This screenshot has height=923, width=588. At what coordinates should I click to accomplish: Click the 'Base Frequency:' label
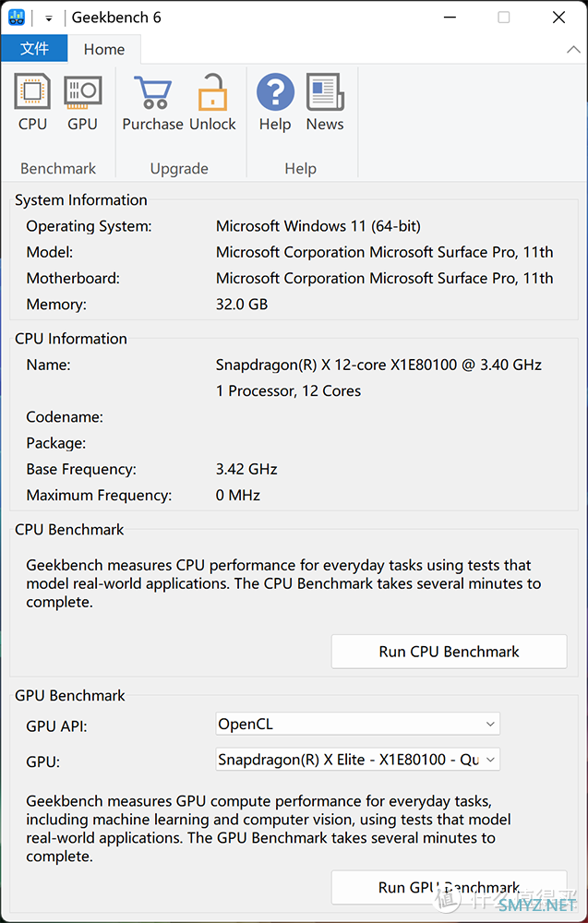[x=81, y=469]
